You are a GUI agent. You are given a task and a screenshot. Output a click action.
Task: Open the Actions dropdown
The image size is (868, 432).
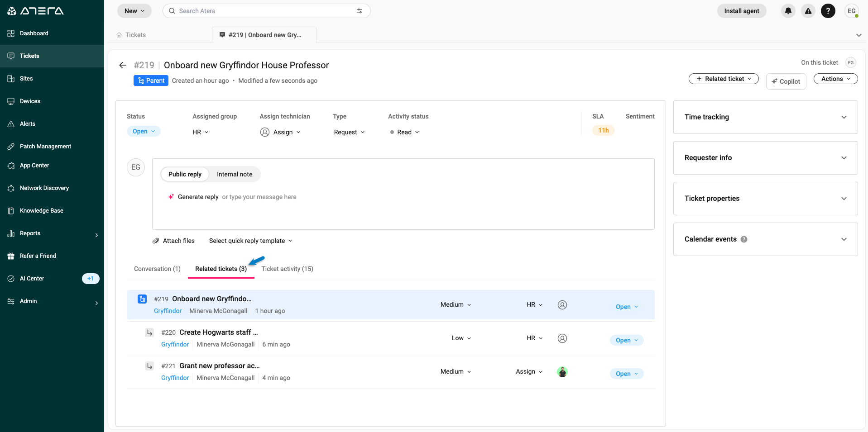click(836, 79)
